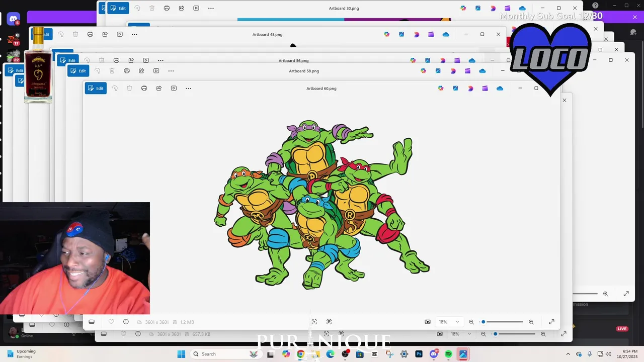644x362 pixels.
Task: Click the Upcoming Earnings taskbar widget
Action: 21,354
